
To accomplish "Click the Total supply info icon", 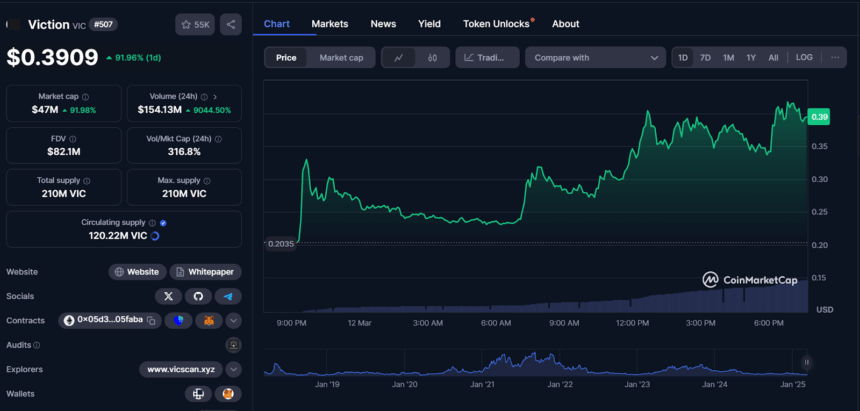I will 87,181.
